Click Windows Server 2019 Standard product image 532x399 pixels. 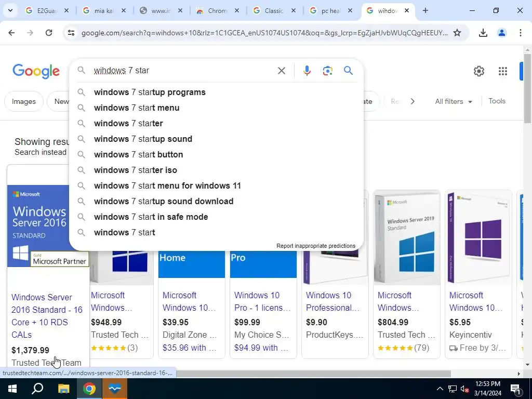click(407, 237)
